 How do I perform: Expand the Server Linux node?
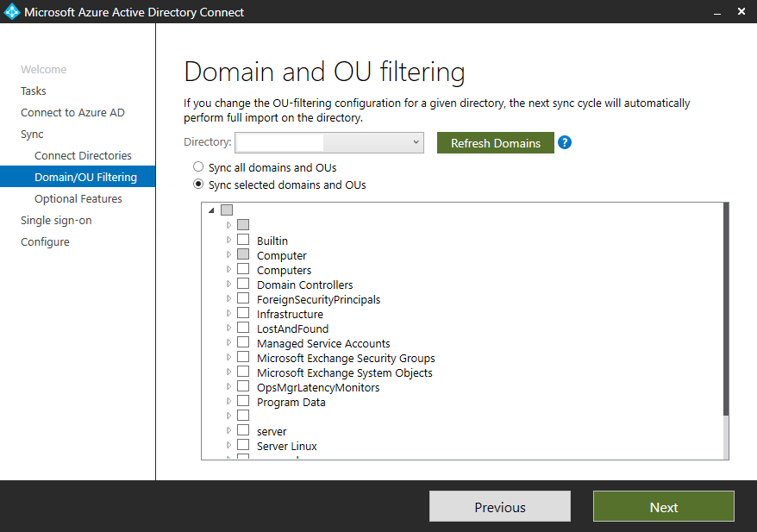228,445
